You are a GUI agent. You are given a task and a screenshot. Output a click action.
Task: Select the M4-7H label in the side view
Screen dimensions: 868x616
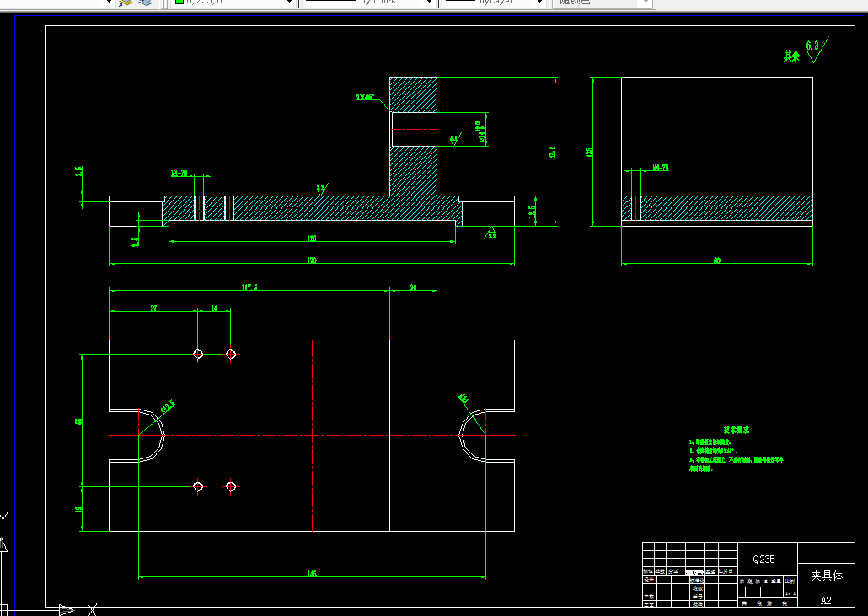click(661, 167)
